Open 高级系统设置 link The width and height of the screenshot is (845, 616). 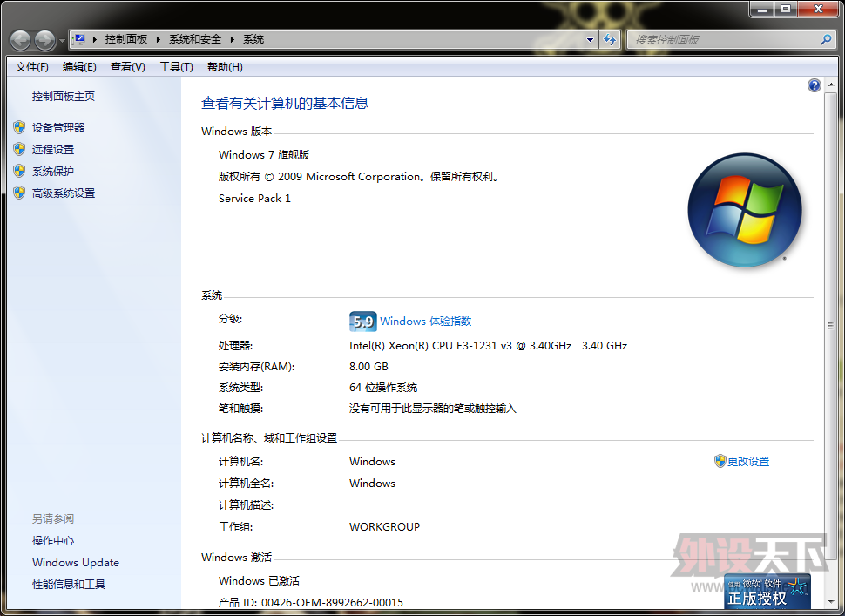[64, 193]
